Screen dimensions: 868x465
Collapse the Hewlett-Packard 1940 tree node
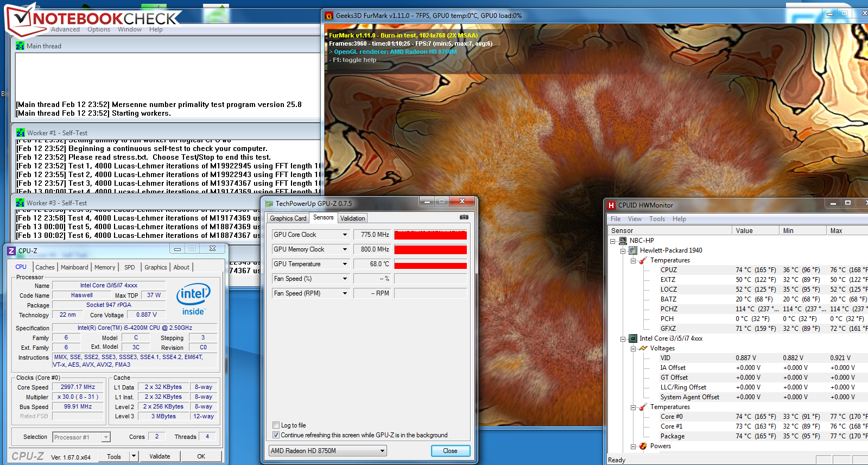623,250
